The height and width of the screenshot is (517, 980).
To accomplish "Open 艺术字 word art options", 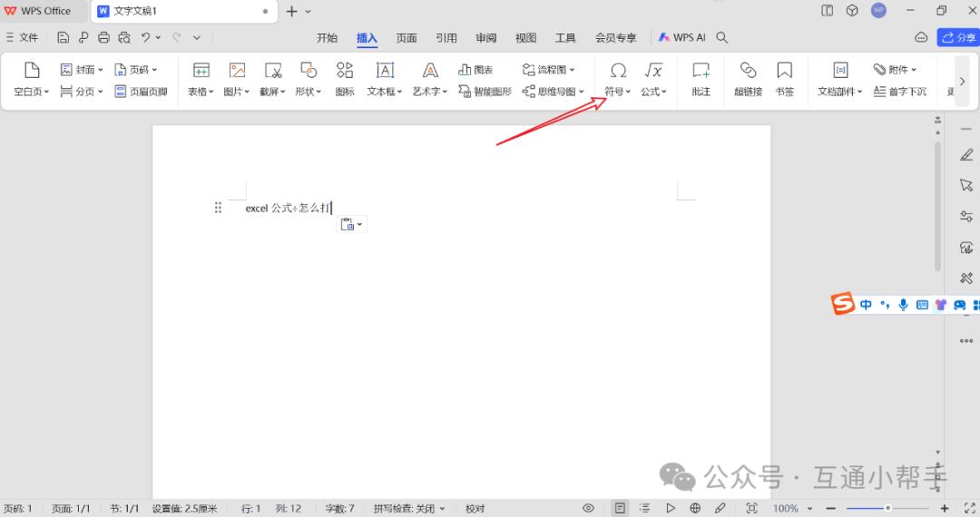I will [430, 79].
